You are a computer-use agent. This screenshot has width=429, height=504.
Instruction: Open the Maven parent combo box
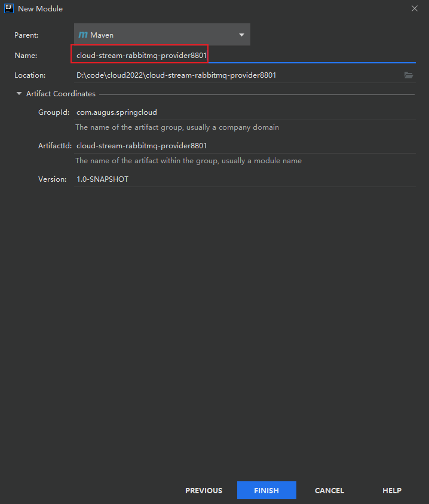click(x=162, y=35)
